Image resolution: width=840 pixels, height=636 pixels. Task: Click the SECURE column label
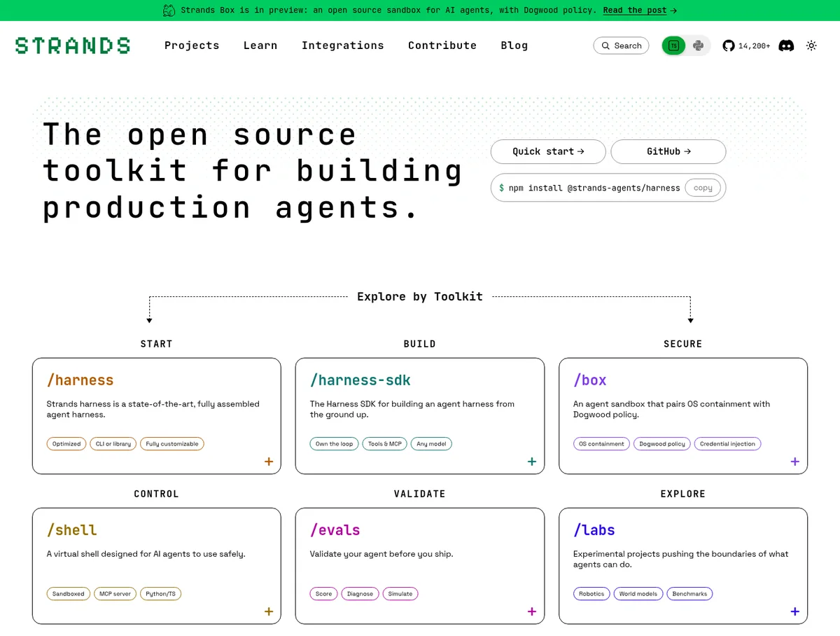point(682,344)
